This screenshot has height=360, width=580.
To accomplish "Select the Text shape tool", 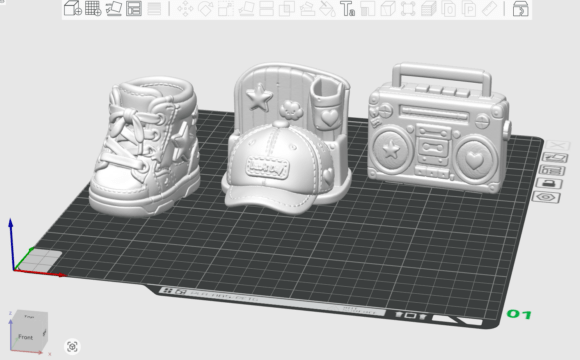I will point(347,9).
